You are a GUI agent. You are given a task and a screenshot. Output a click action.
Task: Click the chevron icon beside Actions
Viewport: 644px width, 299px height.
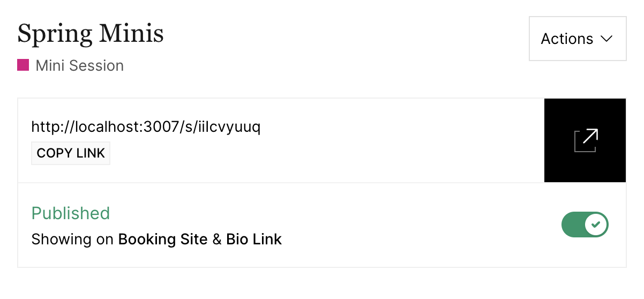606,39
